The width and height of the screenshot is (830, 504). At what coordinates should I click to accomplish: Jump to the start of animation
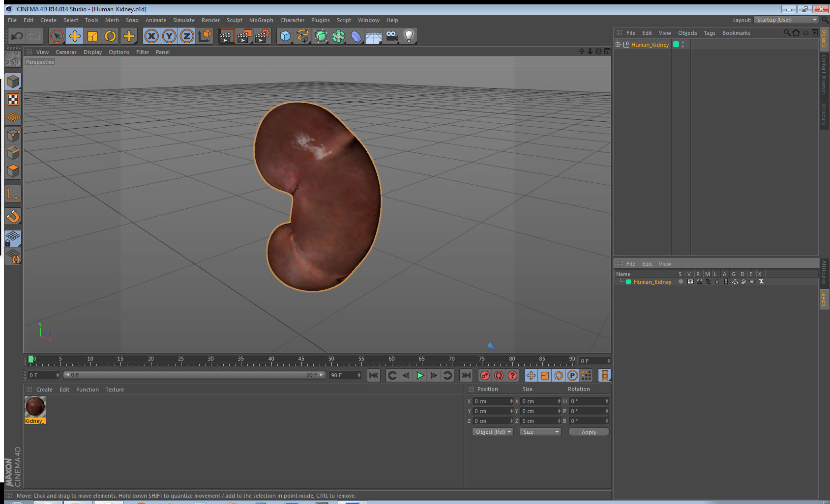(x=374, y=375)
